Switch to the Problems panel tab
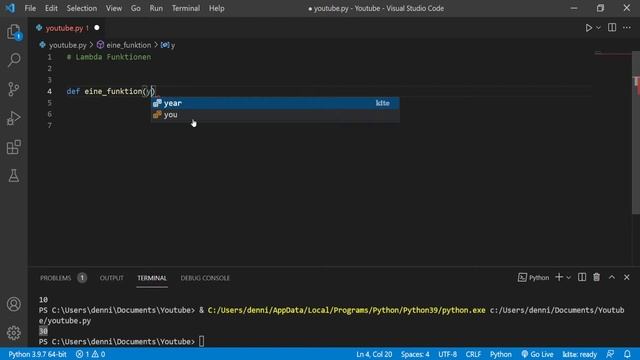The image size is (640, 360). [56, 278]
